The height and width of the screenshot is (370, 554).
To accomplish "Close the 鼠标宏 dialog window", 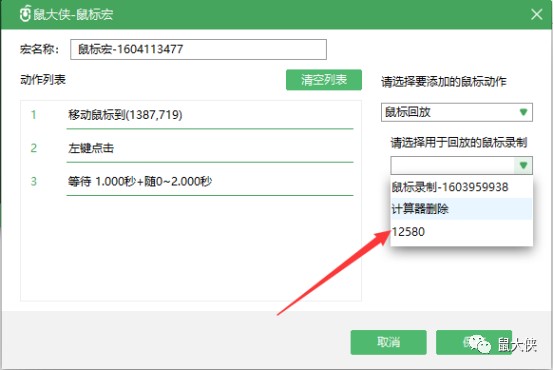I will (536, 14).
